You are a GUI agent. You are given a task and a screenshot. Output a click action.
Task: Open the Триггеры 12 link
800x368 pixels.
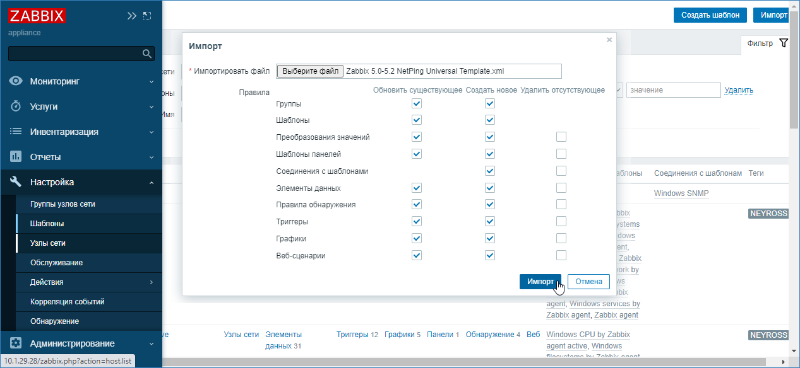coord(357,334)
